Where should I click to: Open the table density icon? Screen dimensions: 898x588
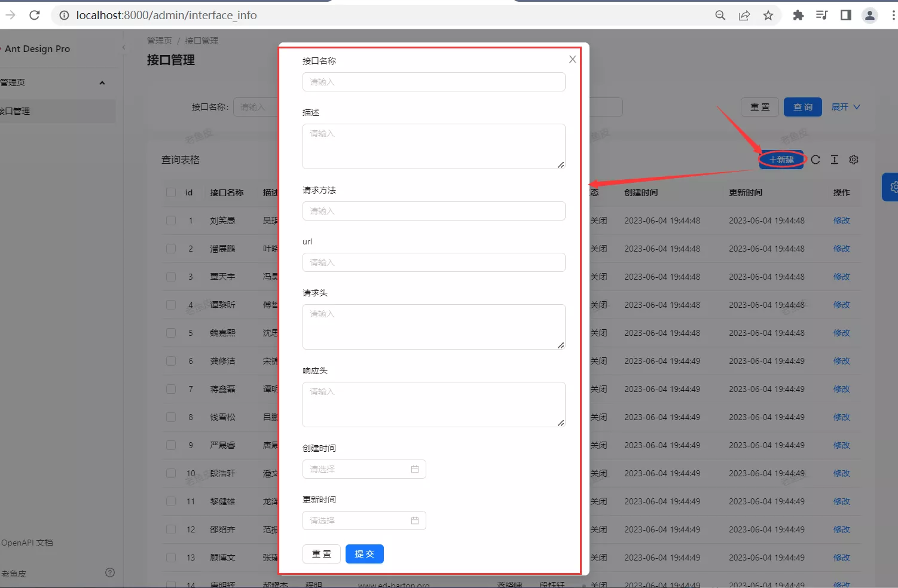tap(835, 160)
